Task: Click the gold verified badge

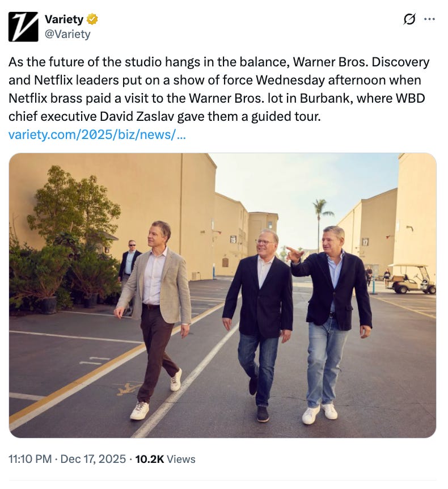Action: pyautogui.click(x=92, y=19)
